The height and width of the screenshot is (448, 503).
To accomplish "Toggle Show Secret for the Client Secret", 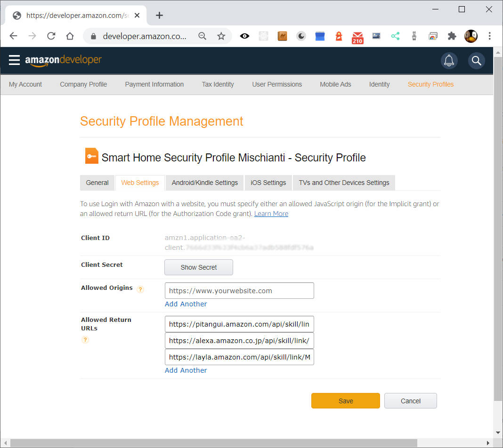I will pos(198,267).
